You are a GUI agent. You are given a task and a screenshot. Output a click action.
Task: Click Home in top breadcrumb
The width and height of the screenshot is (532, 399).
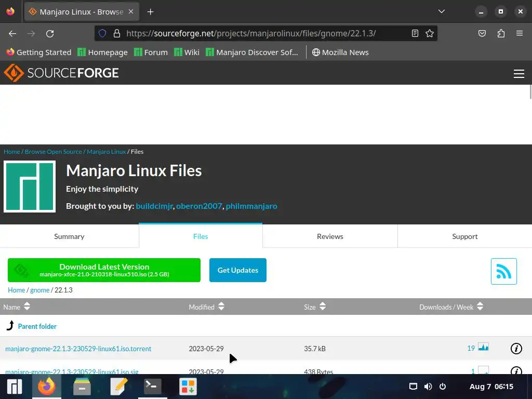[x=11, y=152]
